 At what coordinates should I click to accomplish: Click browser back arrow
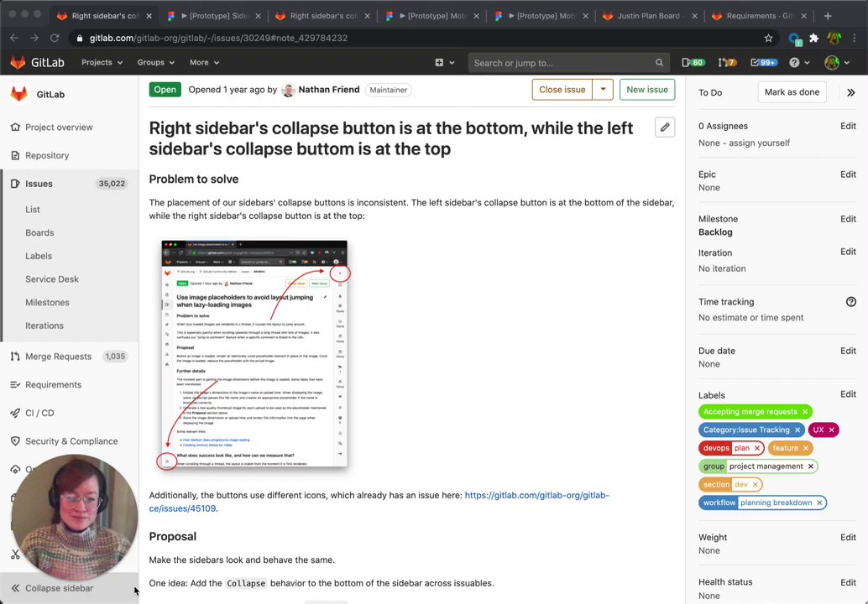[x=14, y=38]
